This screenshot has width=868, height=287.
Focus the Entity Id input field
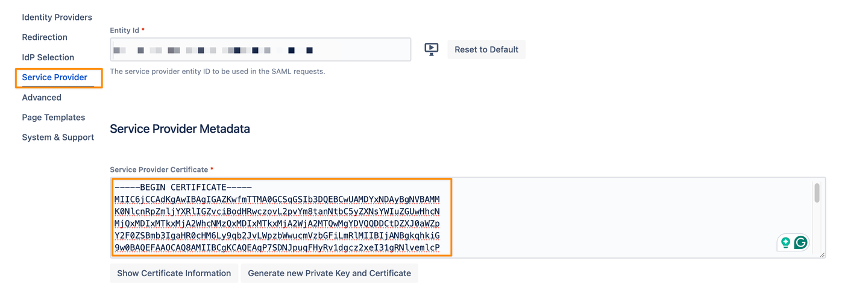click(x=260, y=49)
